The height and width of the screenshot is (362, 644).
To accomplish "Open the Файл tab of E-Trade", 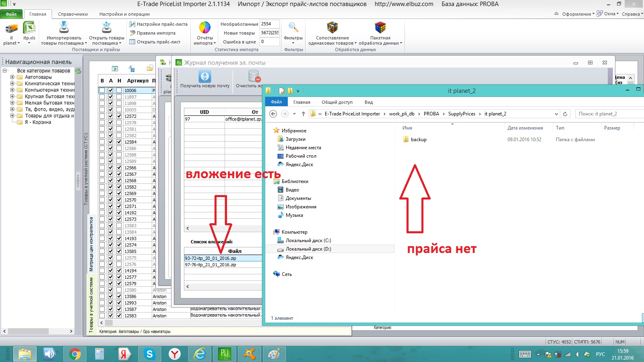I will (11, 14).
